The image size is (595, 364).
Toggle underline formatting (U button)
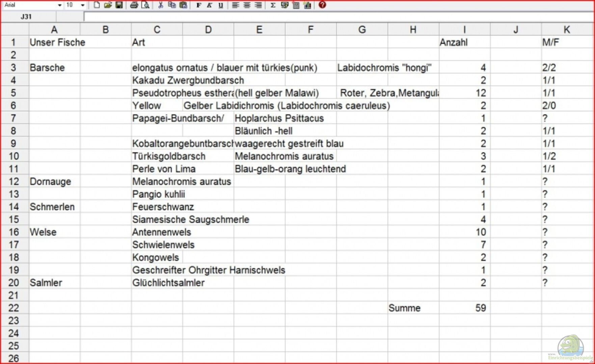click(x=221, y=5)
